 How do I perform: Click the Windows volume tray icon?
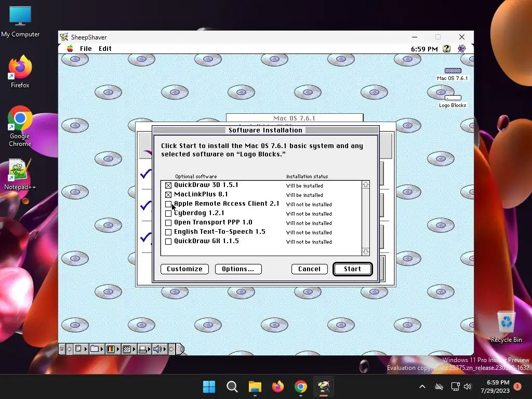[x=468, y=387]
